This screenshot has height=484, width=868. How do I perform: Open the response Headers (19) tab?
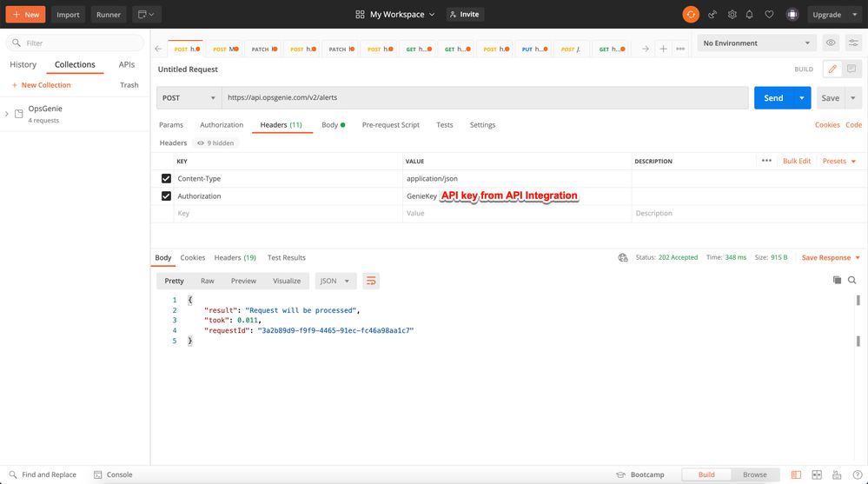pos(235,257)
